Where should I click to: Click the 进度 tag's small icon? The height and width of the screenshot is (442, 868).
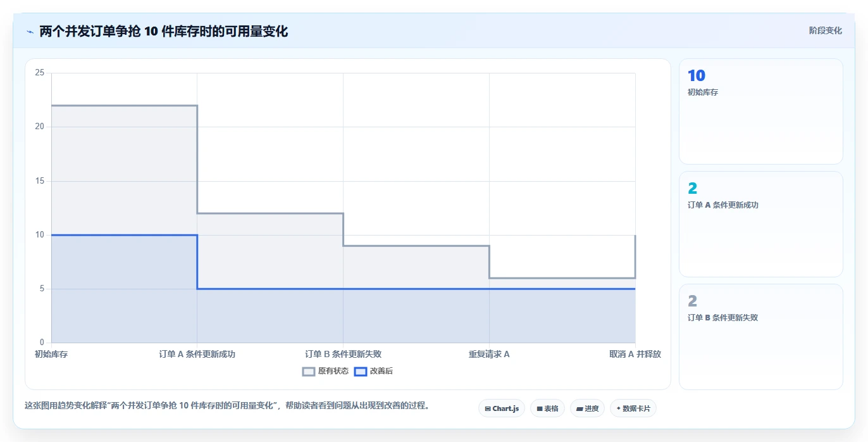[x=580, y=409]
